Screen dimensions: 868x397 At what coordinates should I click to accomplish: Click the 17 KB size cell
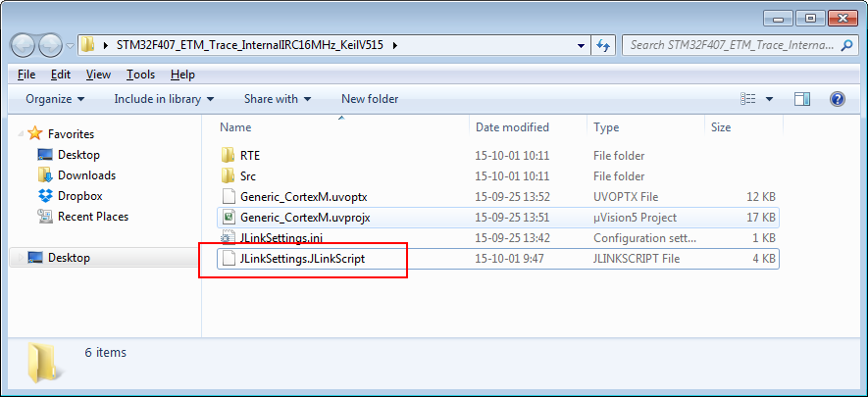pyautogui.click(x=761, y=218)
